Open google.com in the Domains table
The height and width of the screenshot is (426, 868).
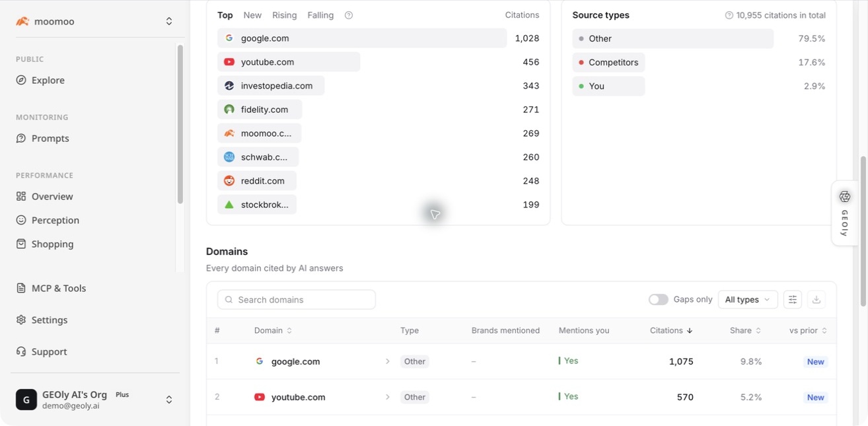(x=295, y=361)
